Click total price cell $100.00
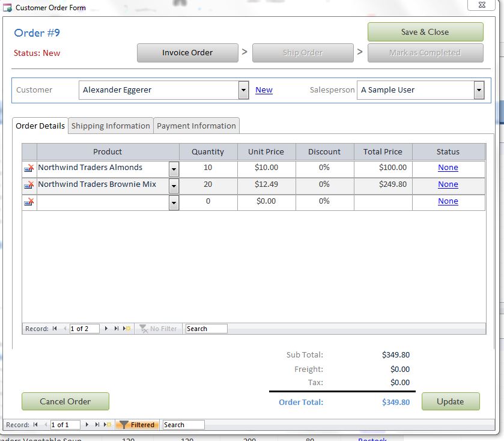 (383, 168)
